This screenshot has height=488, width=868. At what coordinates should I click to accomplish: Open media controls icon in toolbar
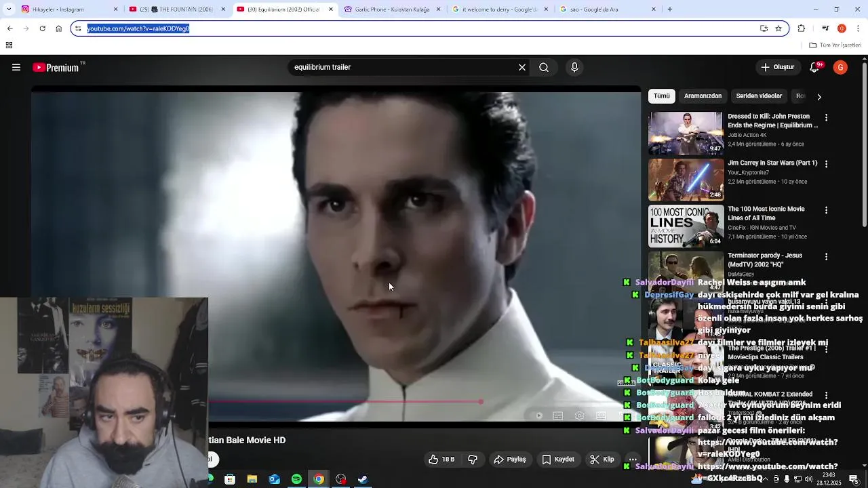click(x=825, y=28)
